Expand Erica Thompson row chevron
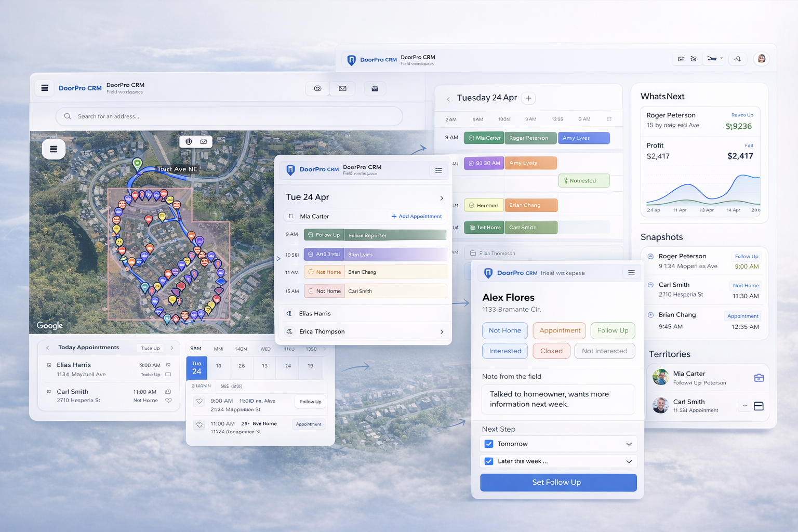This screenshot has width=798, height=532. tap(442, 331)
